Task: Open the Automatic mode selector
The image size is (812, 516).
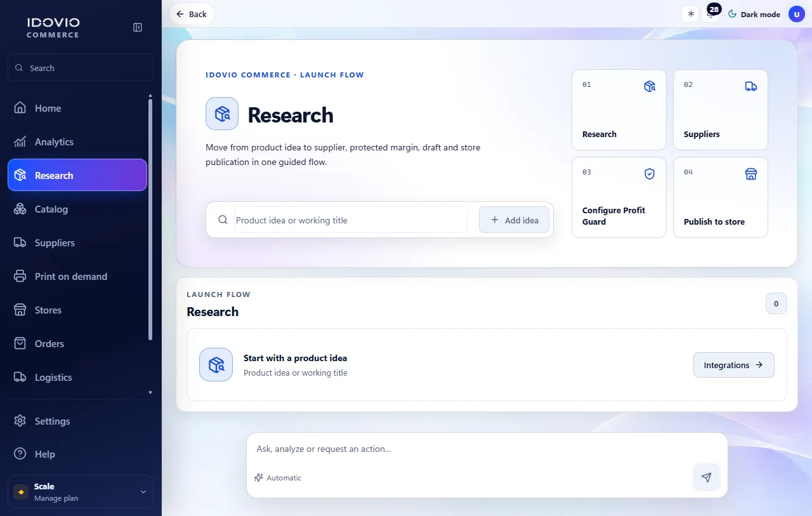Action: (x=278, y=478)
